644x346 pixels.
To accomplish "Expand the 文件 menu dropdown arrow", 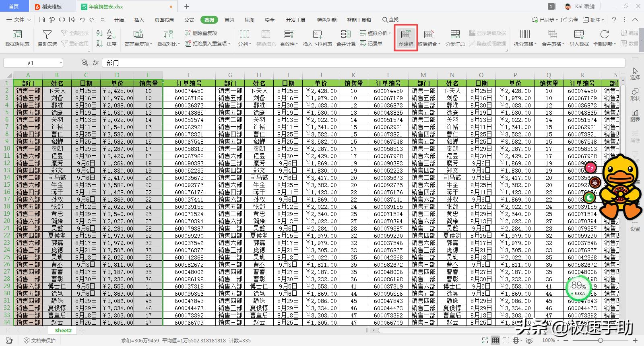I will pos(29,20).
